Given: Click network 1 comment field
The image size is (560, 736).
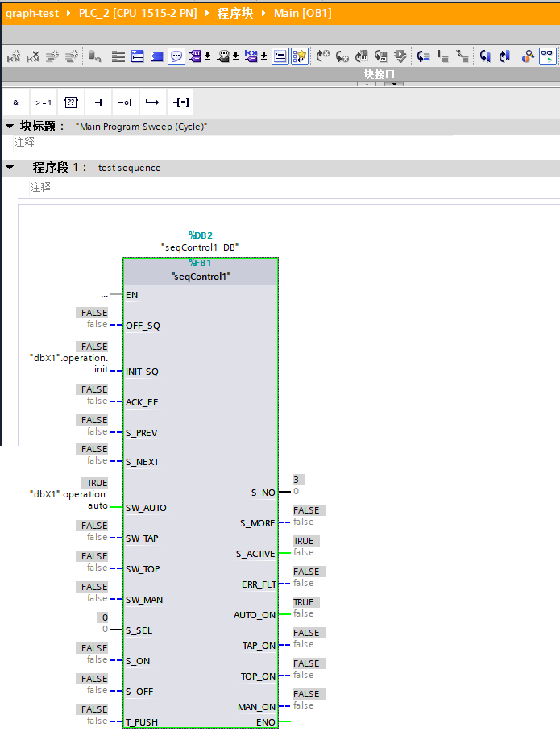Looking at the screenshot, I should pos(294,188).
